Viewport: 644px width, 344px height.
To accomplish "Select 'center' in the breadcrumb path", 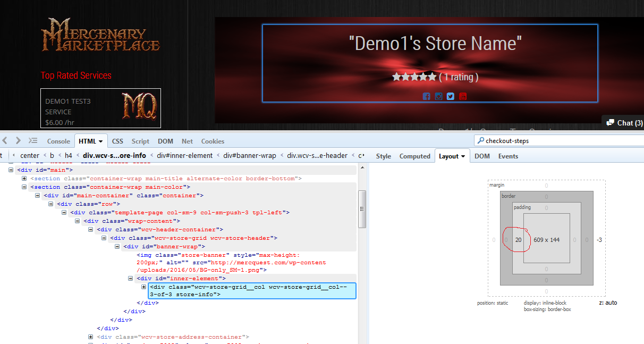I will [x=30, y=155].
